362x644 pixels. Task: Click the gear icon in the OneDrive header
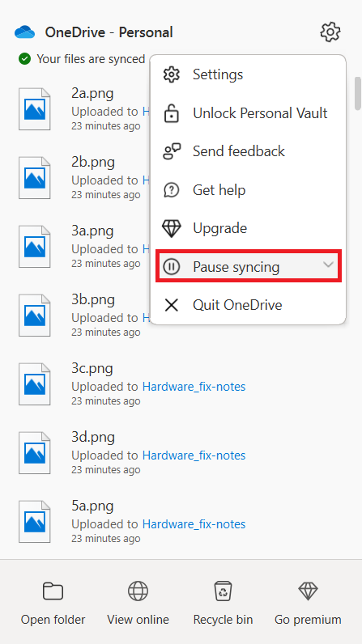click(x=330, y=32)
